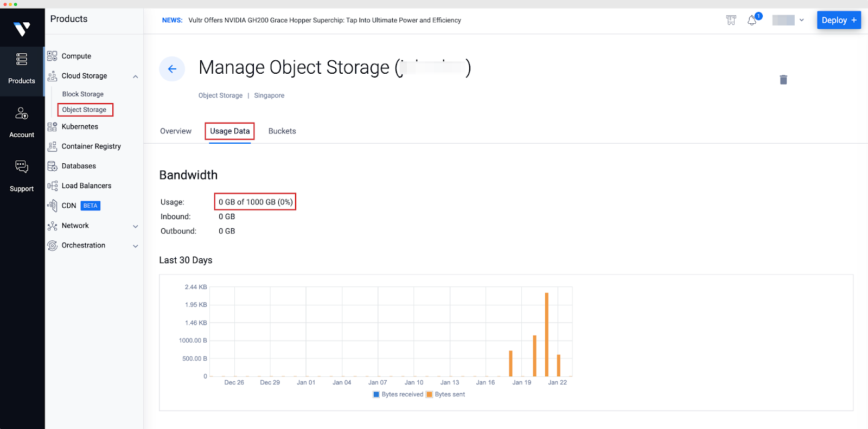This screenshot has height=429, width=868.
Task: Click usage value 0 GB of 1000 GB
Action: (x=256, y=202)
